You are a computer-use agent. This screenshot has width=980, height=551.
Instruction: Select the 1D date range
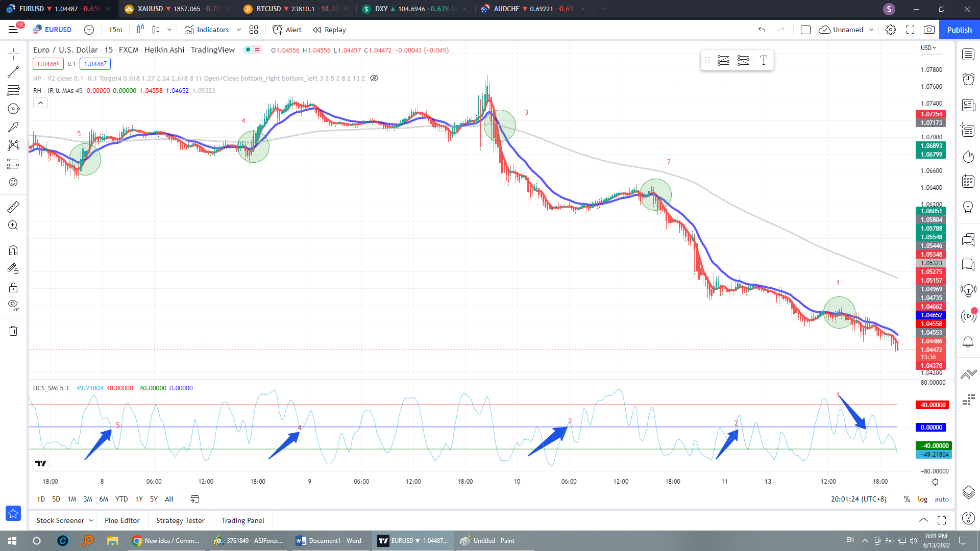point(41,499)
